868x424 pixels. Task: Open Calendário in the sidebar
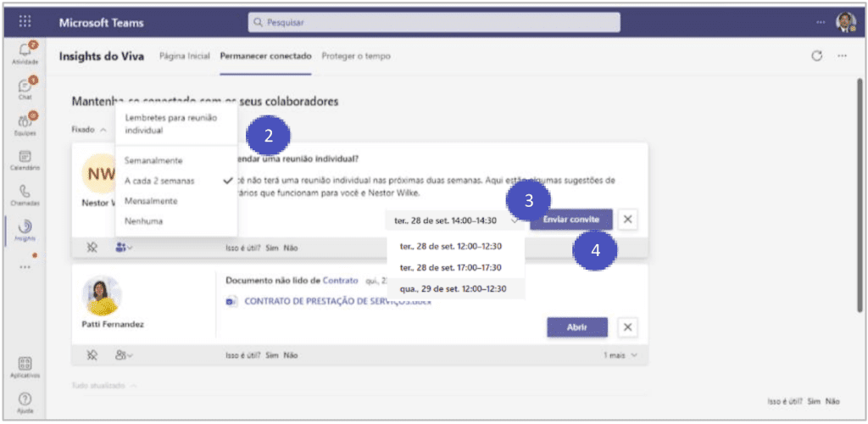point(25,160)
